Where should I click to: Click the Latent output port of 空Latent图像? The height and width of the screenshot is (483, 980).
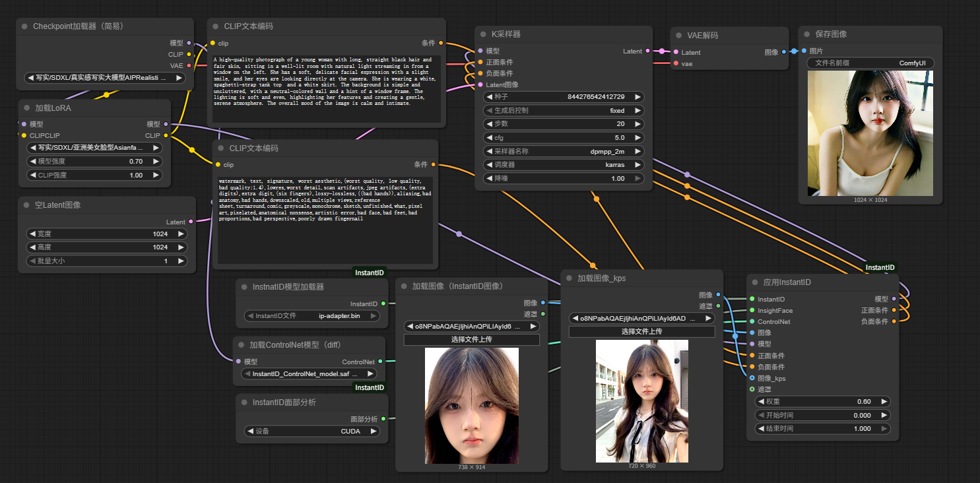[191, 222]
